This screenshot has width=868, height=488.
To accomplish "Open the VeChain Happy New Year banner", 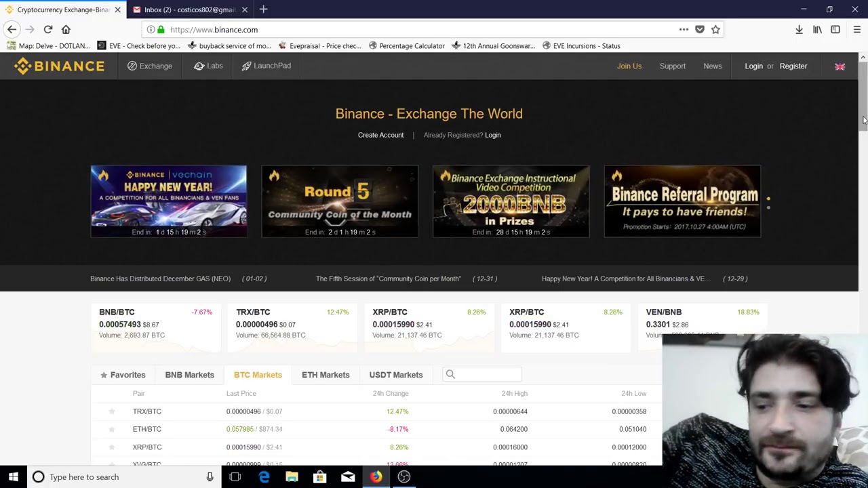I will tap(169, 201).
